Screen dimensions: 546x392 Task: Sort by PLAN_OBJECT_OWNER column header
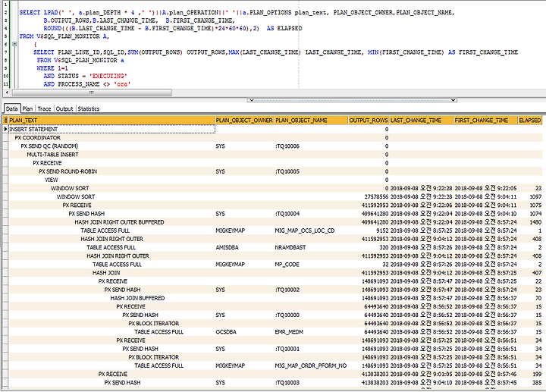click(244, 120)
